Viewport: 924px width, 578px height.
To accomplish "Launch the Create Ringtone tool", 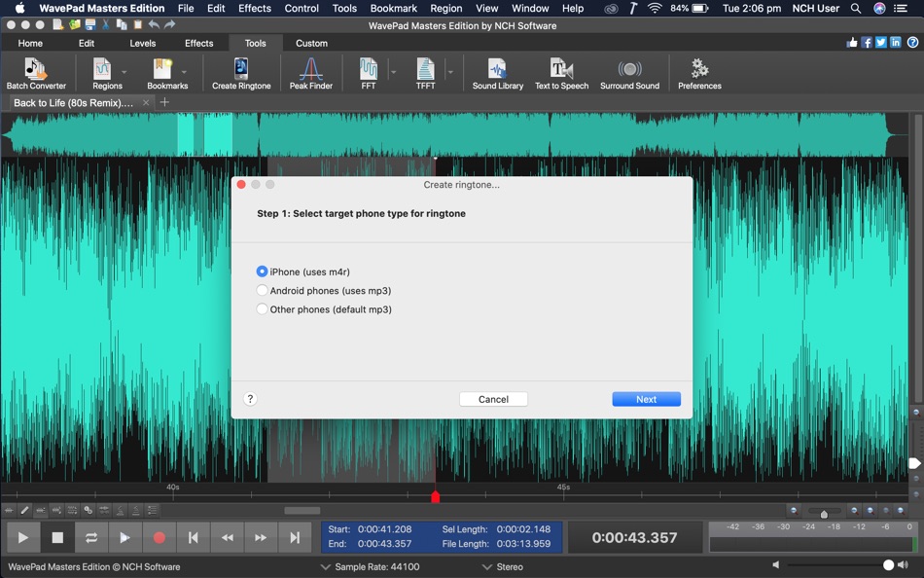I will (x=241, y=74).
